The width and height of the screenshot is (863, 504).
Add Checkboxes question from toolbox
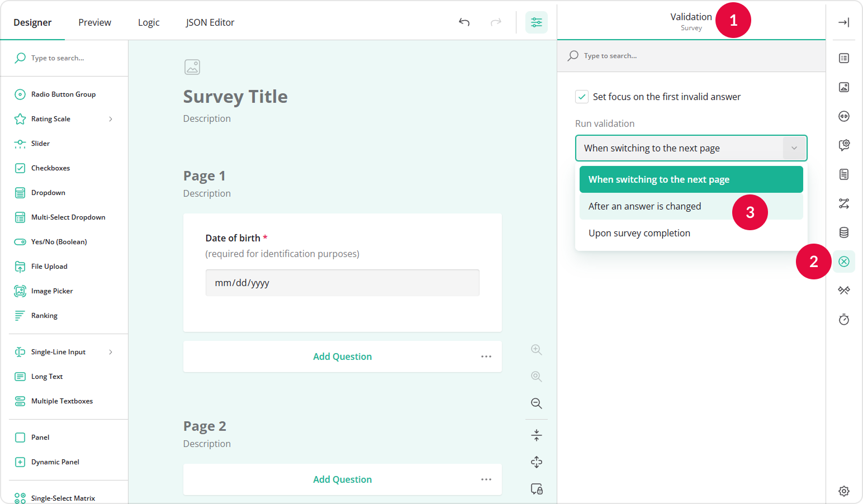click(x=50, y=168)
